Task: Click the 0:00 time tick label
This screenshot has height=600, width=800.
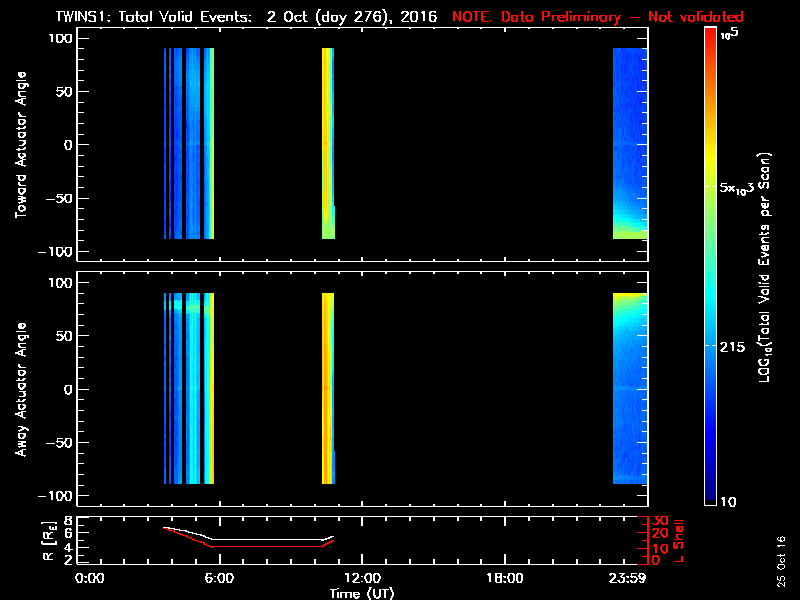Action: point(90,578)
